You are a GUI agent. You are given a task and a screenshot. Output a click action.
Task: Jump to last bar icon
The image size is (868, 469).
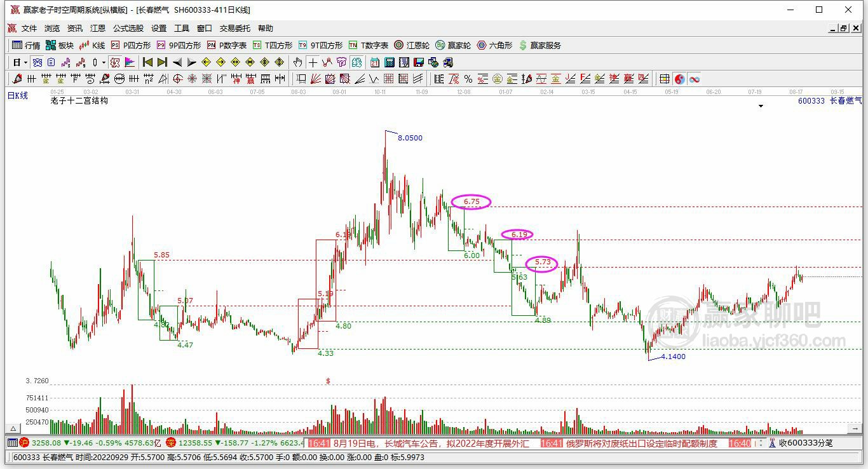point(162,62)
